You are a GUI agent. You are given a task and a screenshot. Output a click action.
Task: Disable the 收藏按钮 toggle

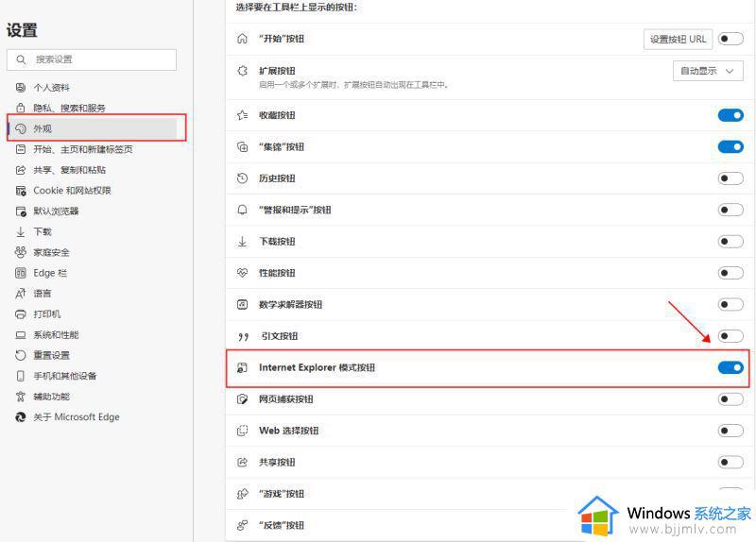pyautogui.click(x=730, y=115)
